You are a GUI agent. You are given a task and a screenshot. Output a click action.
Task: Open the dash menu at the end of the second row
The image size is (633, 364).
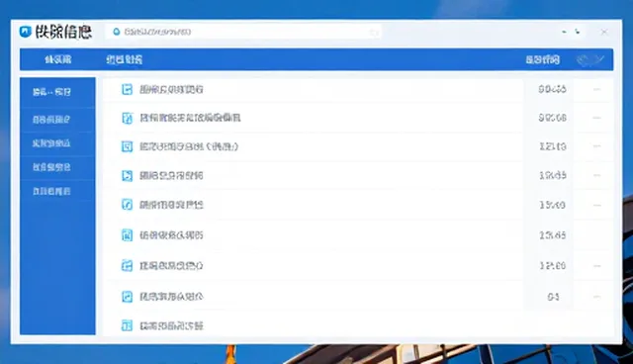click(x=596, y=118)
